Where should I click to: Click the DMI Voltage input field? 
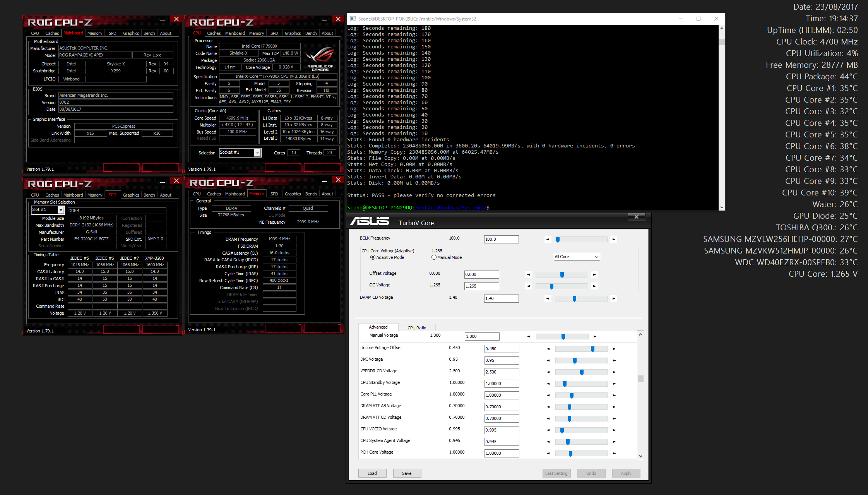pyautogui.click(x=502, y=360)
